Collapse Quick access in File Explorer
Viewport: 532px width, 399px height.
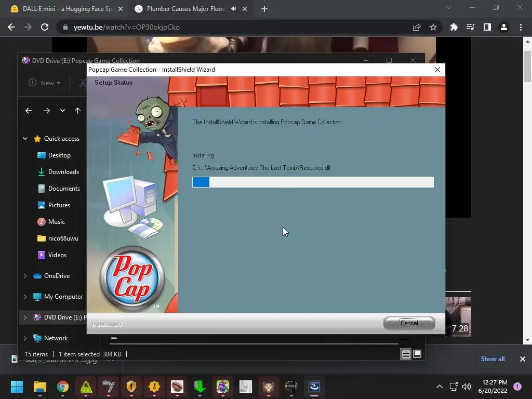click(25, 138)
